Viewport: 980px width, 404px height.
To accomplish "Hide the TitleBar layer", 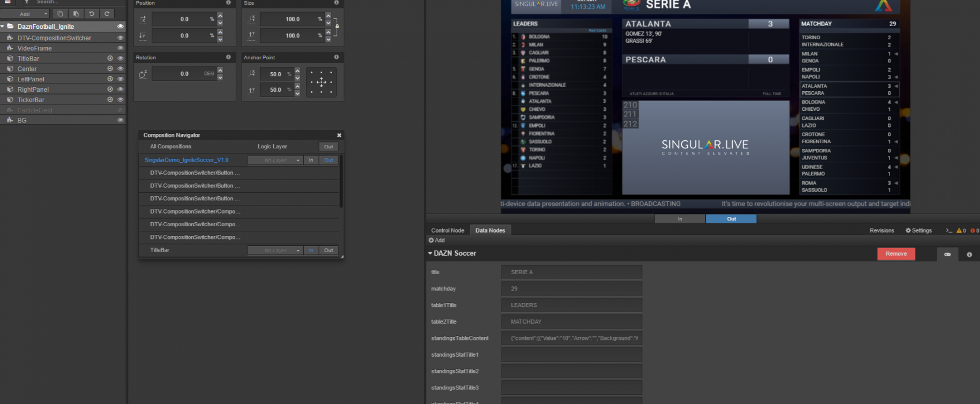I will pos(120,58).
